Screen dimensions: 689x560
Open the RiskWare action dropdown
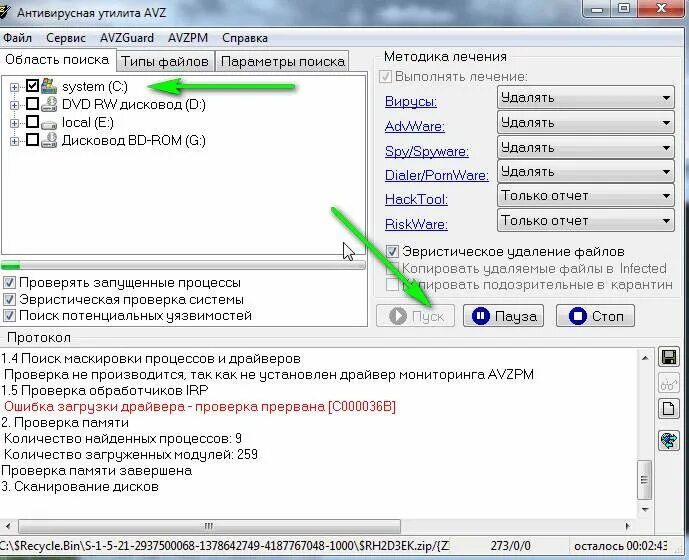[x=586, y=220]
